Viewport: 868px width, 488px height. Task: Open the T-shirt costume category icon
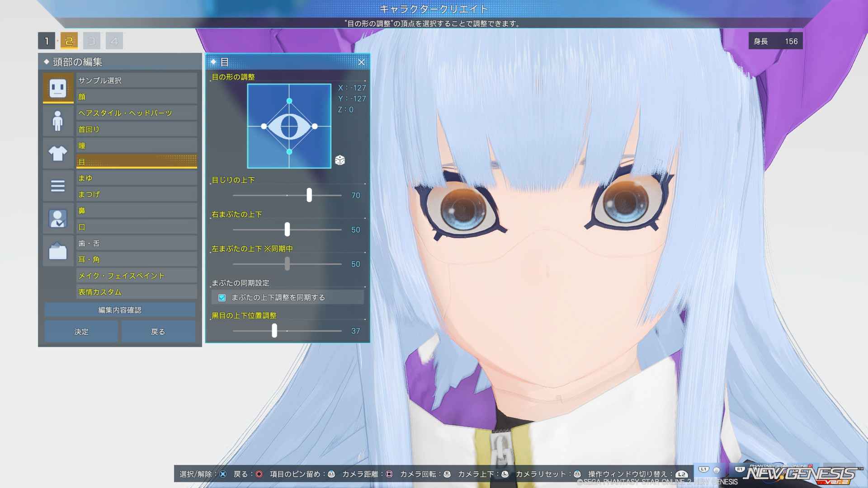point(58,153)
